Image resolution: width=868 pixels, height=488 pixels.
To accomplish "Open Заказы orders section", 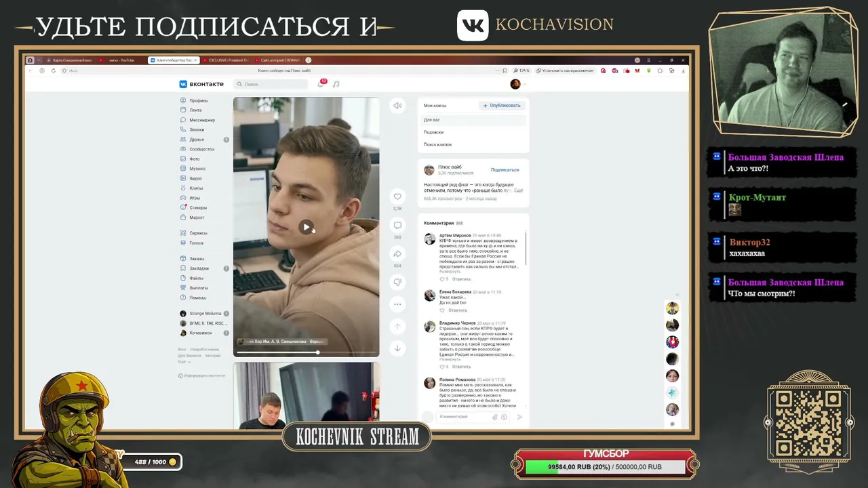I will coord(197,258).
